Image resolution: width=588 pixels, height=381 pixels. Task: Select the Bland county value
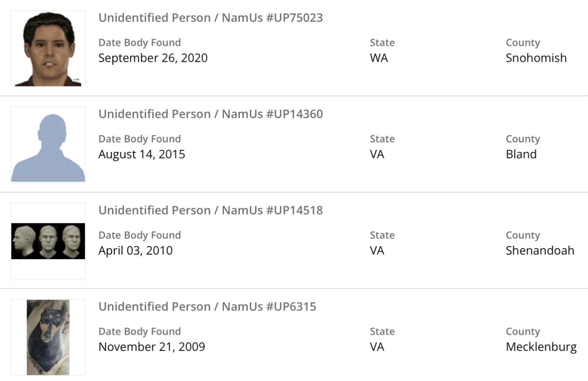click(521, 154)
